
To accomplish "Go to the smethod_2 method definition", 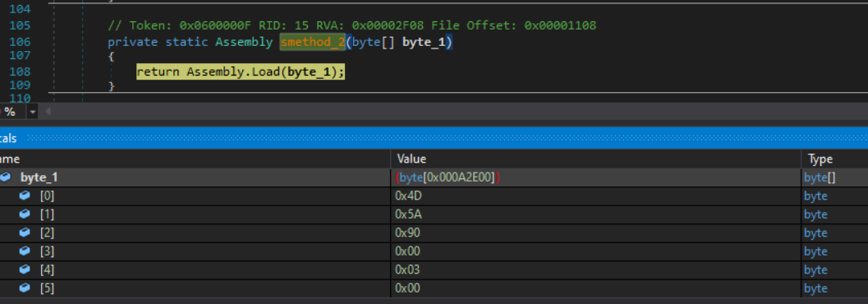I will [312, 42].
